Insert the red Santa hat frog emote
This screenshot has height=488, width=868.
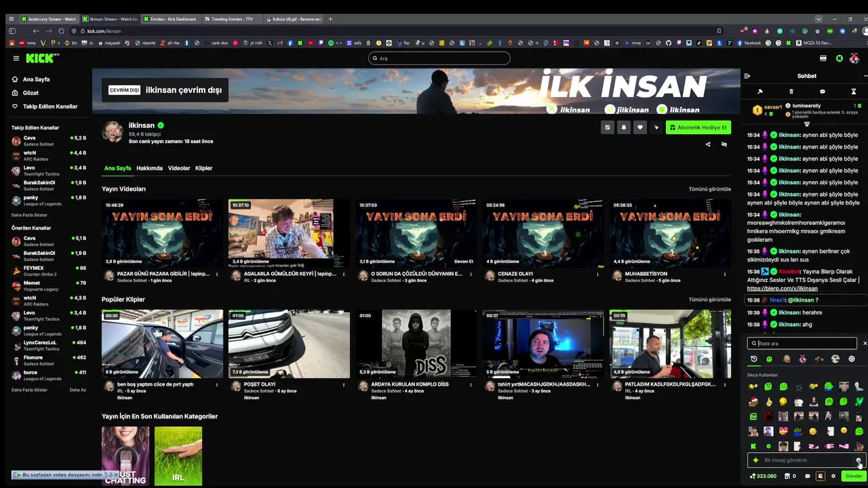753,401
